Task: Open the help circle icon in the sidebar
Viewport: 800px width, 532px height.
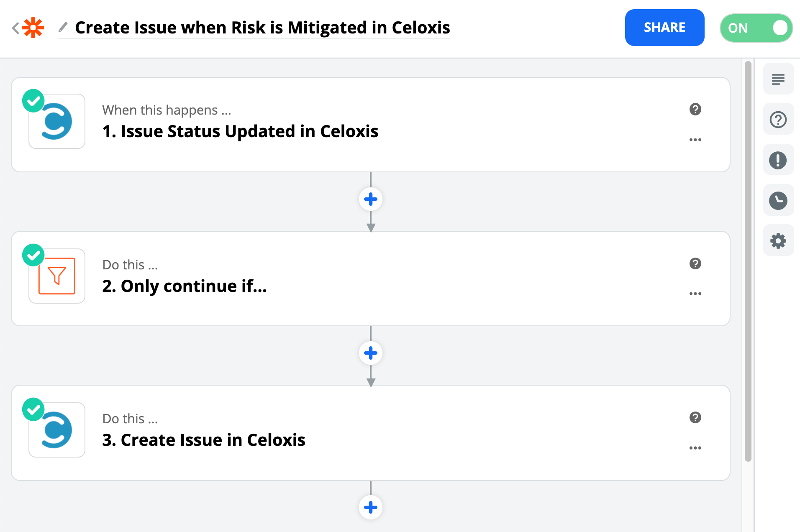Action: 778,120
